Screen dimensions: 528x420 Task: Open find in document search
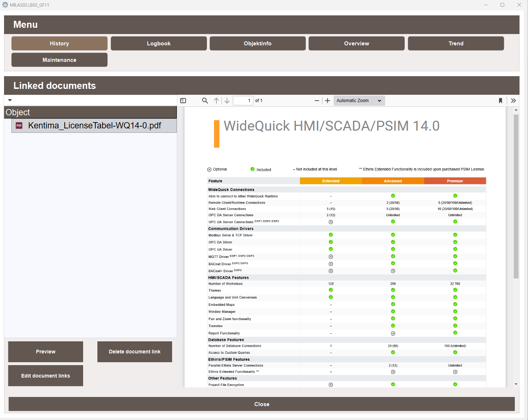[205, 101]
